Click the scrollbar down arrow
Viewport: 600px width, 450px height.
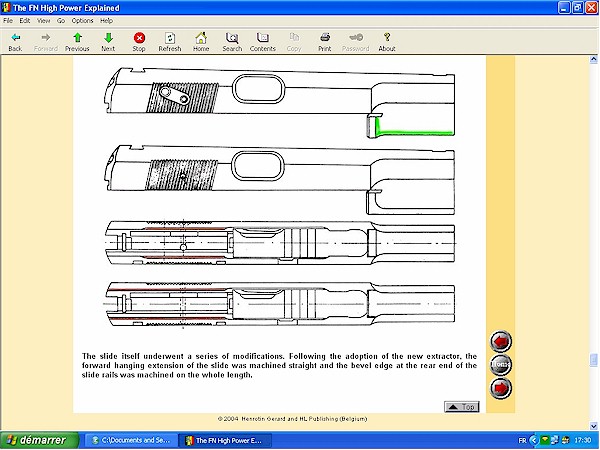click(593, 426)
